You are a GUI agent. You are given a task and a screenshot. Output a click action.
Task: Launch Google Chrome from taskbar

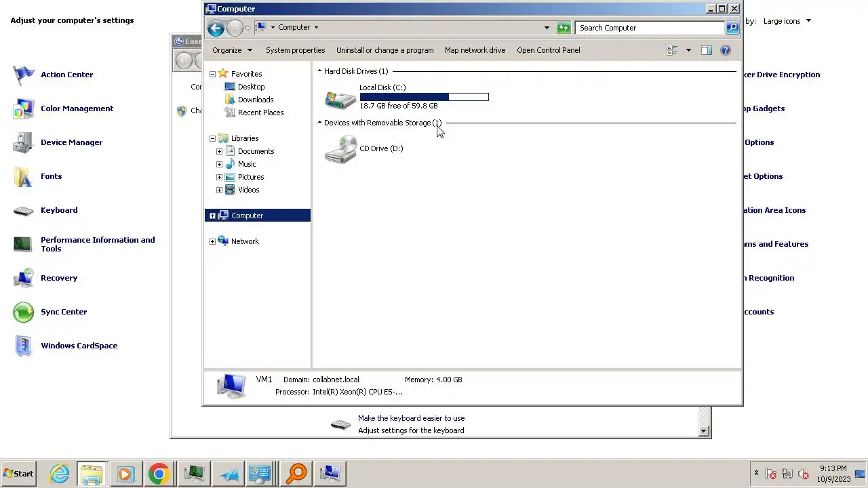159,474
